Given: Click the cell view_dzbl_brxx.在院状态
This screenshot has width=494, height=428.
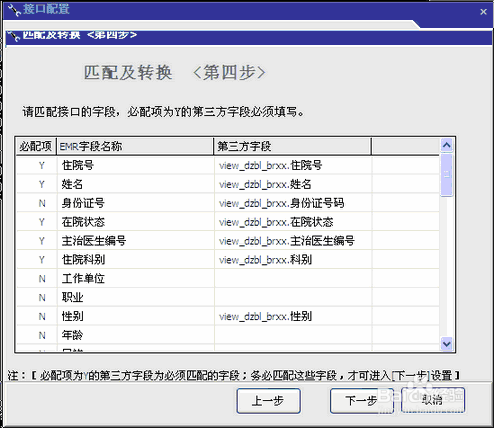Looking at the screenshot, I should pos(293,222).
